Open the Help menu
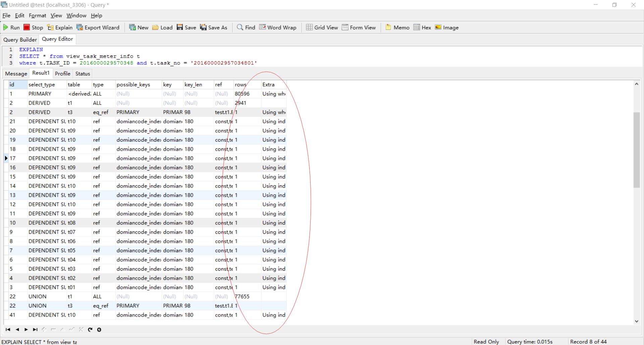 pyautogui.click(x=96, y=15)
